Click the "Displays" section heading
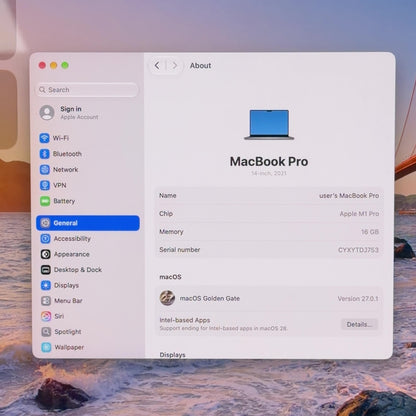Viewport: 416px width, 416px height. coord(172,355)
